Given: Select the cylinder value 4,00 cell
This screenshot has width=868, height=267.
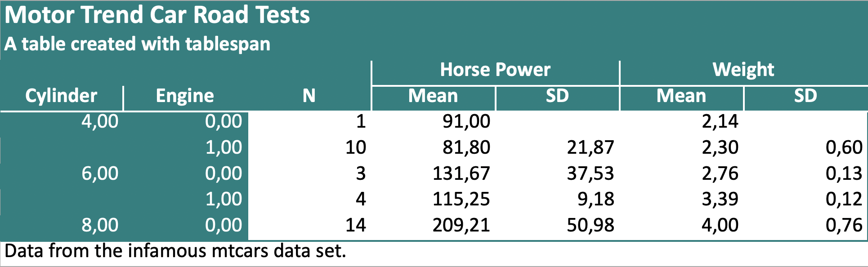Looking at the screenshot, I should point(99,121).
